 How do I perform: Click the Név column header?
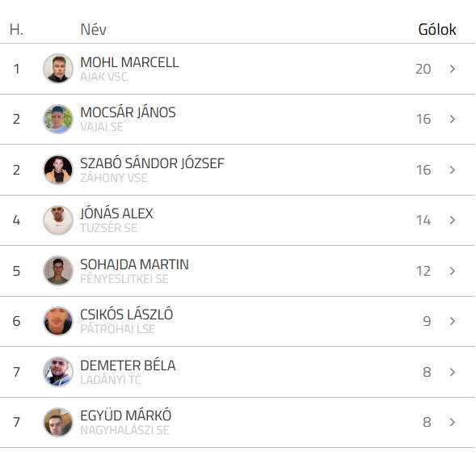click(94, 29)
